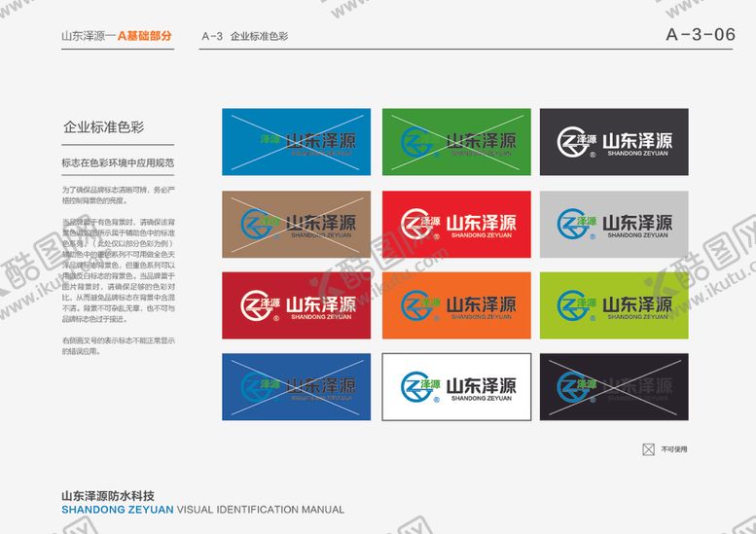Screen dimensions: 756x534
Task: Click the 山东泽源—A基础部分 section header
Action: tap(117, 36)
